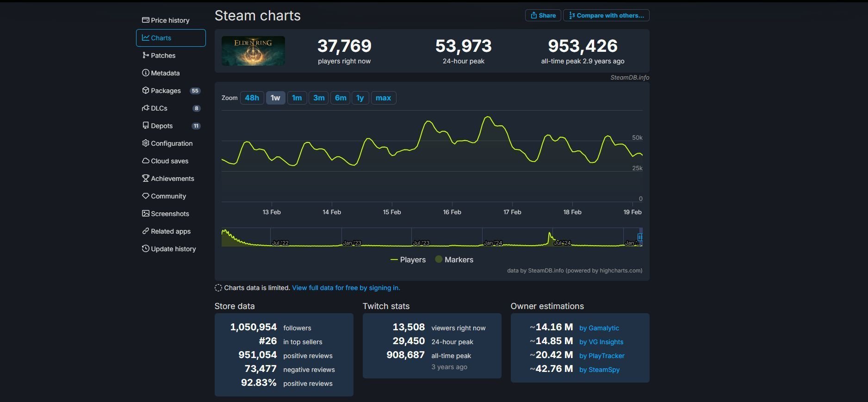Toggle Players series in chart legend

point(408,260)
